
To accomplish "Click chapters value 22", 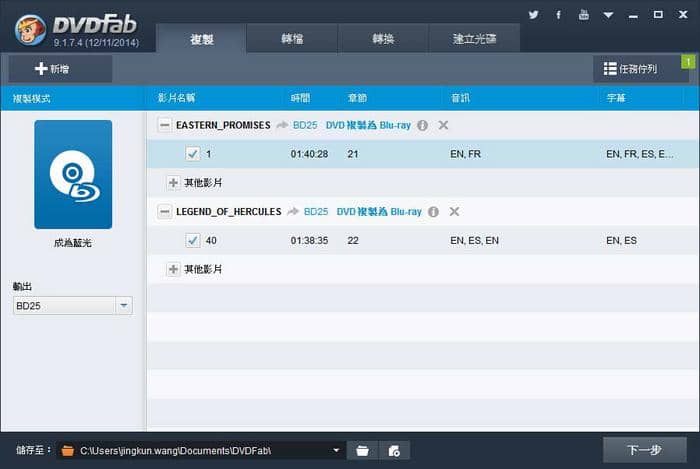I will coord(353,241).
